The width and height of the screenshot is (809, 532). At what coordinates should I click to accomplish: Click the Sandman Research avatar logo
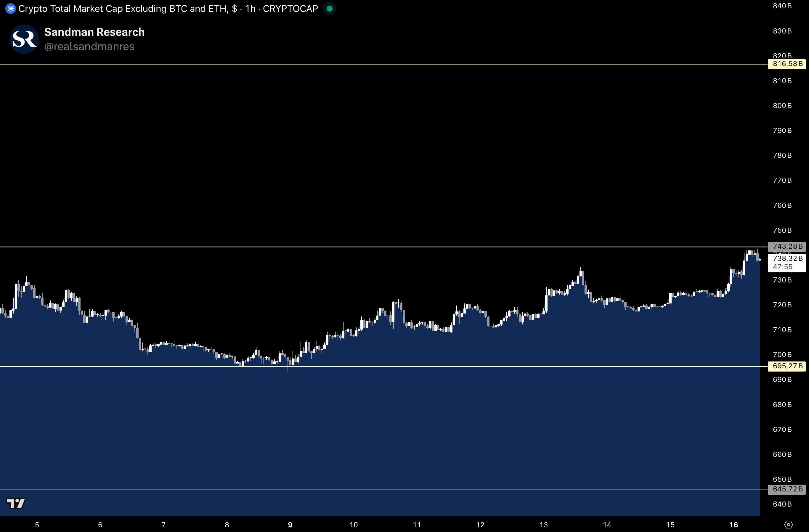(24, 39)
